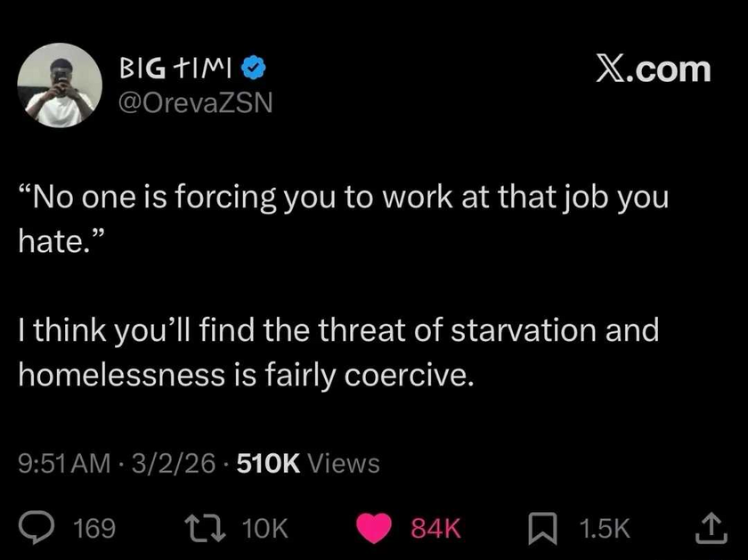The height and width of the screenshot is (560, 748).
Task: Click the BIG TIMI display name
Action: coord(175,69)
